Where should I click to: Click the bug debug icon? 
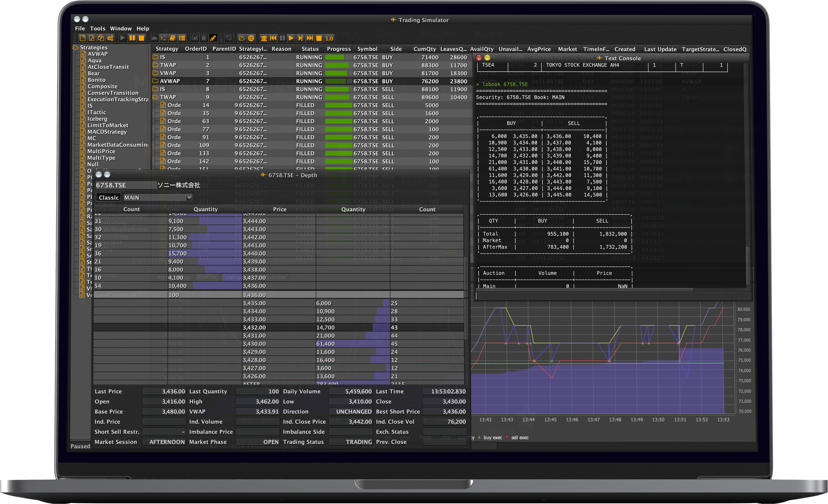[204, 38]
